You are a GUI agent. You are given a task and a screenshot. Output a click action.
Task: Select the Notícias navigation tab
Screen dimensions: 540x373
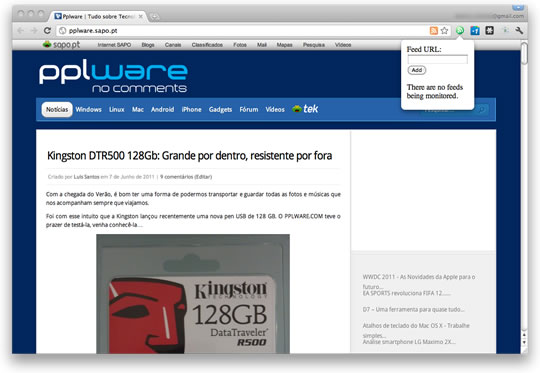click(57, 110)
